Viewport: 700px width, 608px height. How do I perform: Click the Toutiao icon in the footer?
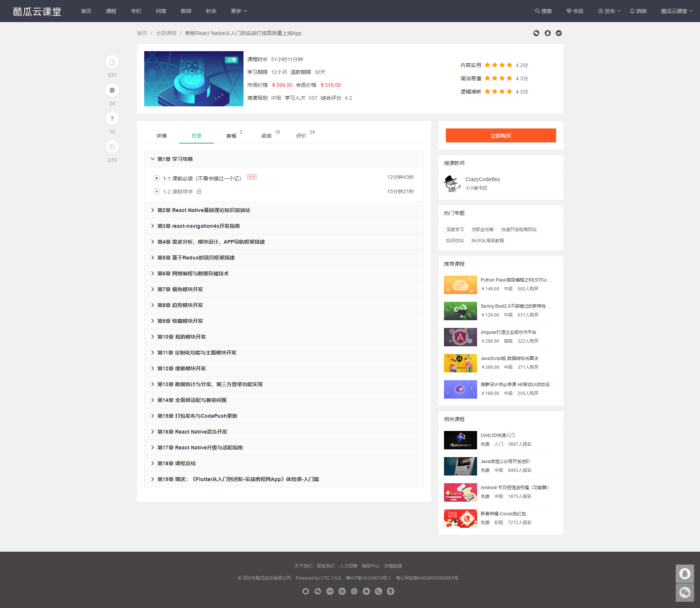coord(330,591)
